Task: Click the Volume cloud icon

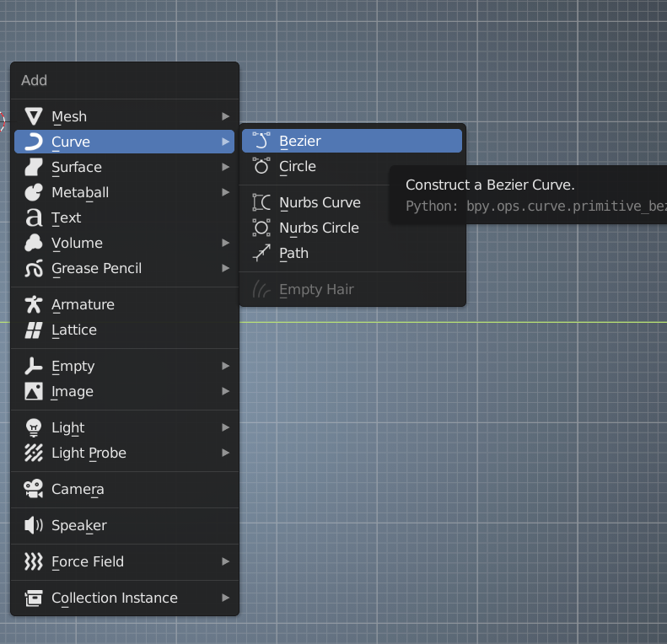Action: [x=34, y=243]
